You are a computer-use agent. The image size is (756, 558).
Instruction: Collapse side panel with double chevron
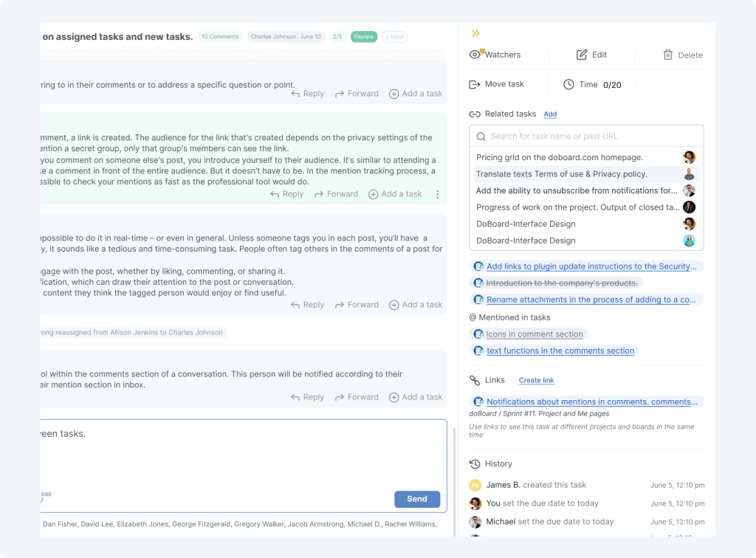click(476, 33)
